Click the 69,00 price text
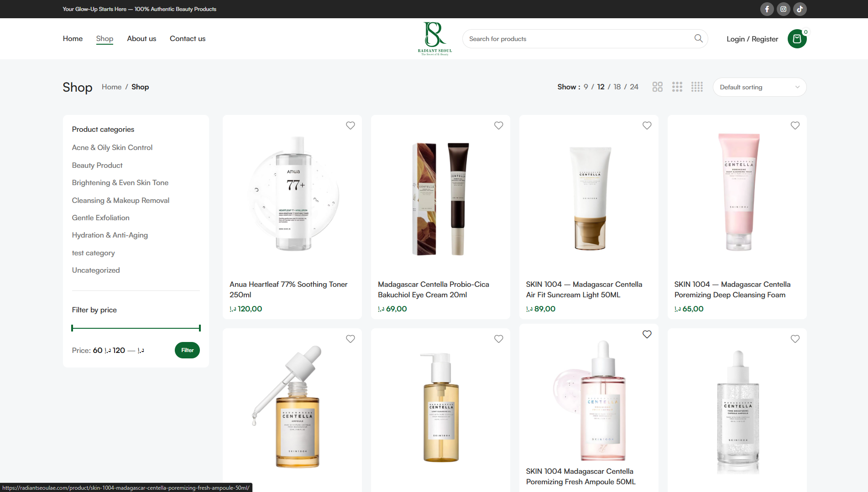 click(392, 309)
